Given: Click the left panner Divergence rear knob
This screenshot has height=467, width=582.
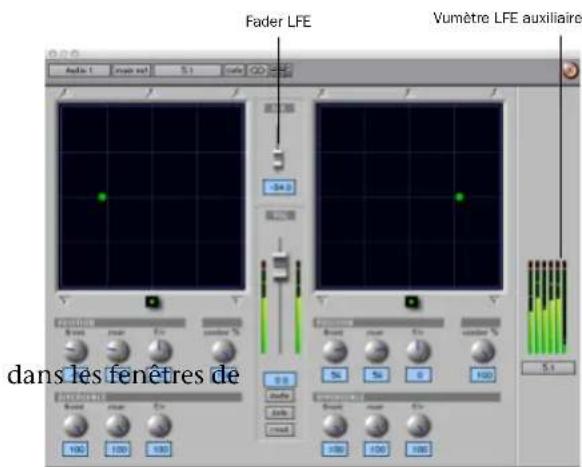Looking at the screenshot, I should point(117,425).
